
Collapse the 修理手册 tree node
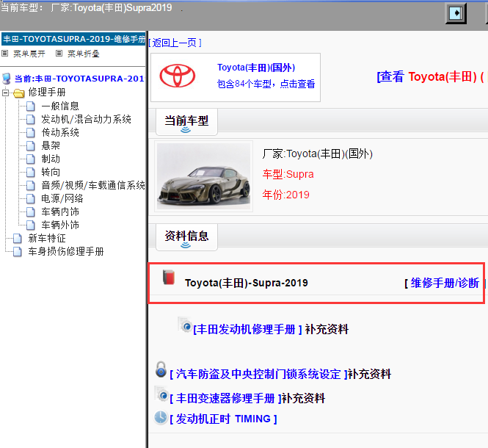click(5, 93)
